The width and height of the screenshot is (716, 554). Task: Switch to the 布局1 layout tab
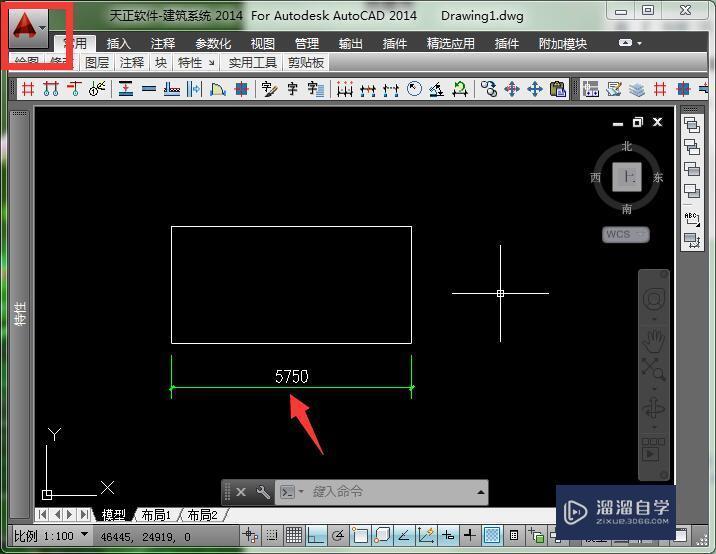point(156,515)
